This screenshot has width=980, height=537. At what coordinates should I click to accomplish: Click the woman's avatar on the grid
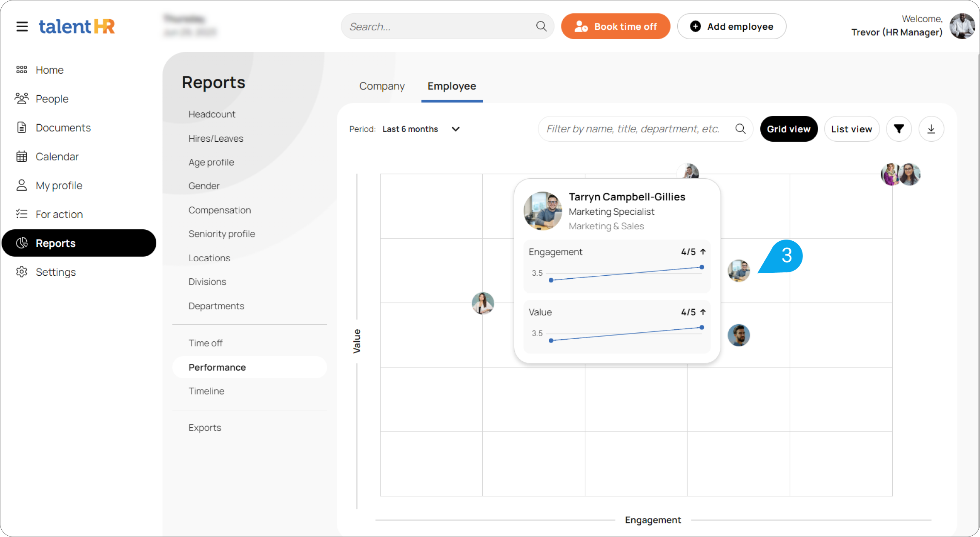[483, 303]
